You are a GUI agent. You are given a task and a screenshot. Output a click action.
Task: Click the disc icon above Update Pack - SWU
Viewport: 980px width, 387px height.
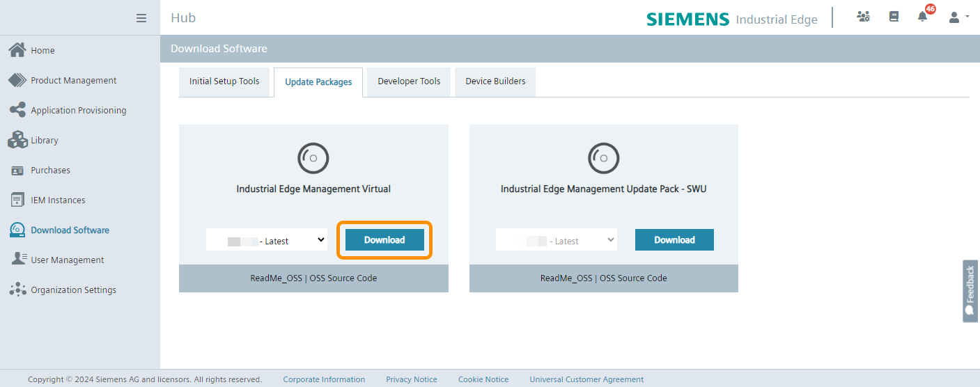click(x=604, y=159)
